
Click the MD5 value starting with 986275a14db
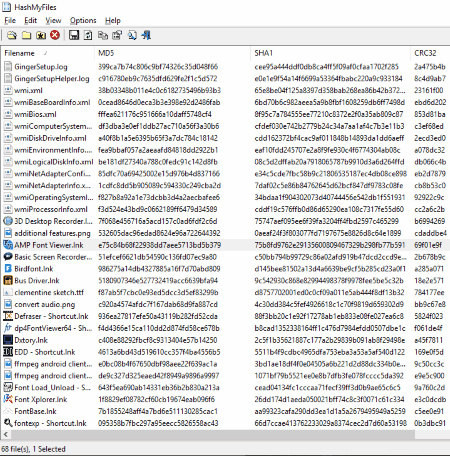tap(159, 269)
